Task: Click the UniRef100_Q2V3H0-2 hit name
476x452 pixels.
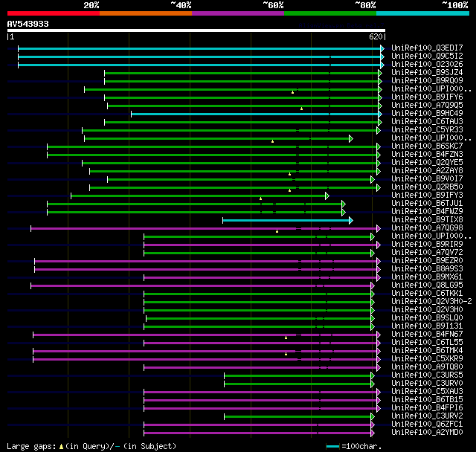Action: click(x=431, y=302)
